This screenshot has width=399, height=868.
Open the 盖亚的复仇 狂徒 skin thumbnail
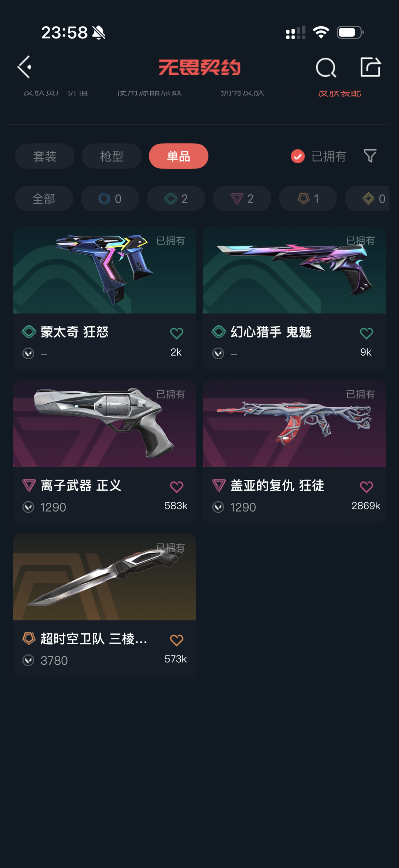click(x=294, y=424)
